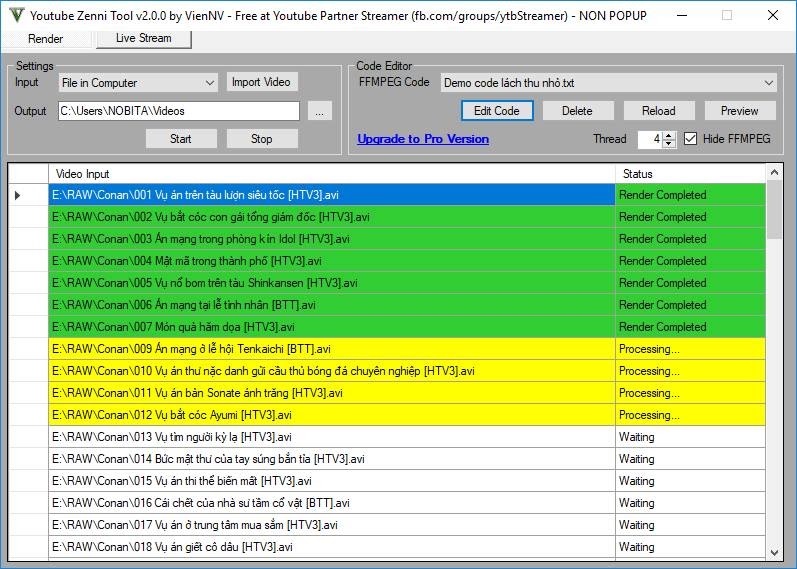Viewport: 797px width, 569px height.
Task: Click the Youtube Zenni Tool app icon in title bar
Action: [17, 15]
